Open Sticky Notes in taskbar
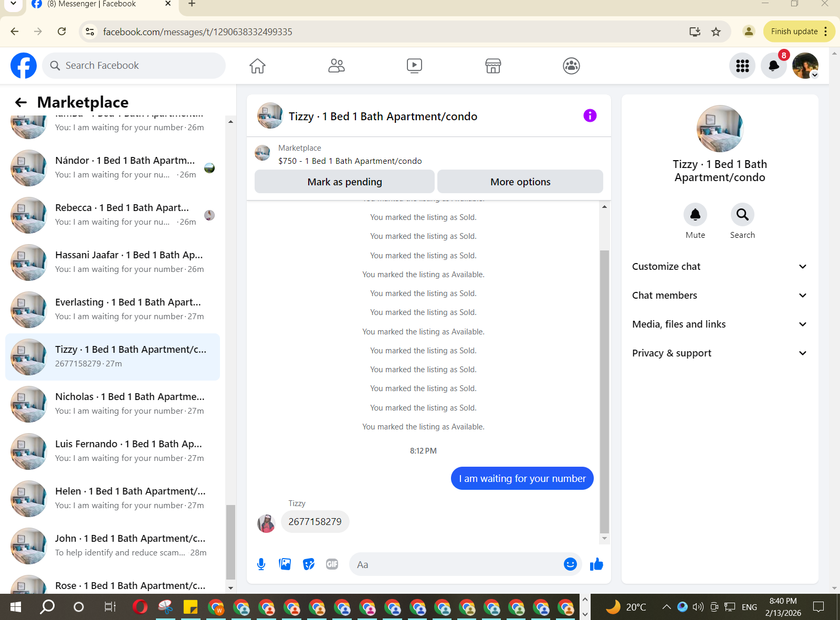840x620 pixels. click(190, 607)
